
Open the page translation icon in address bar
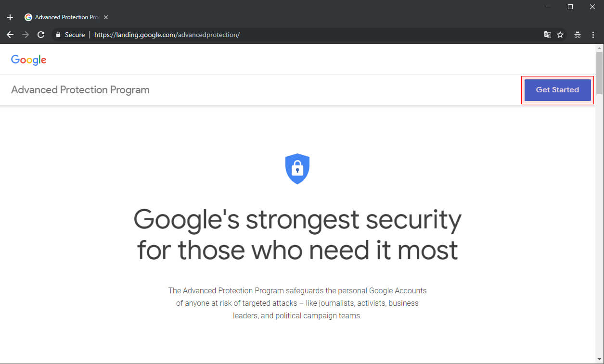click(547, 34)
